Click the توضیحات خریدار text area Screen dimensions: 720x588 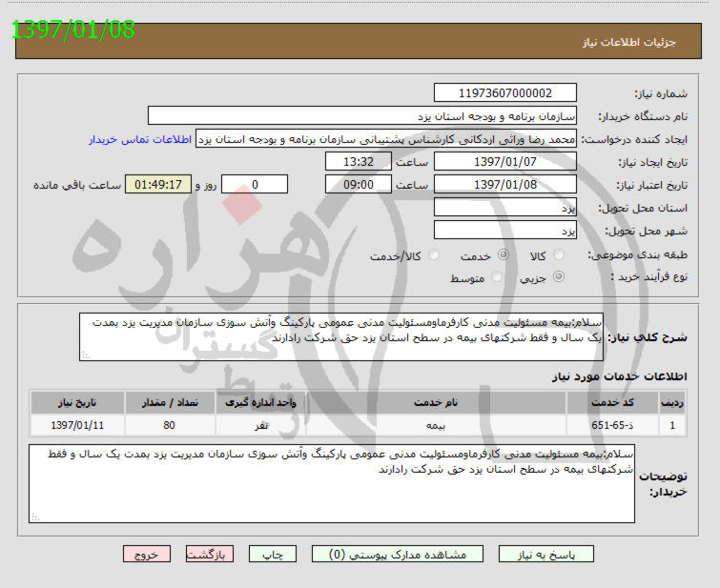(x=332, y=483)
